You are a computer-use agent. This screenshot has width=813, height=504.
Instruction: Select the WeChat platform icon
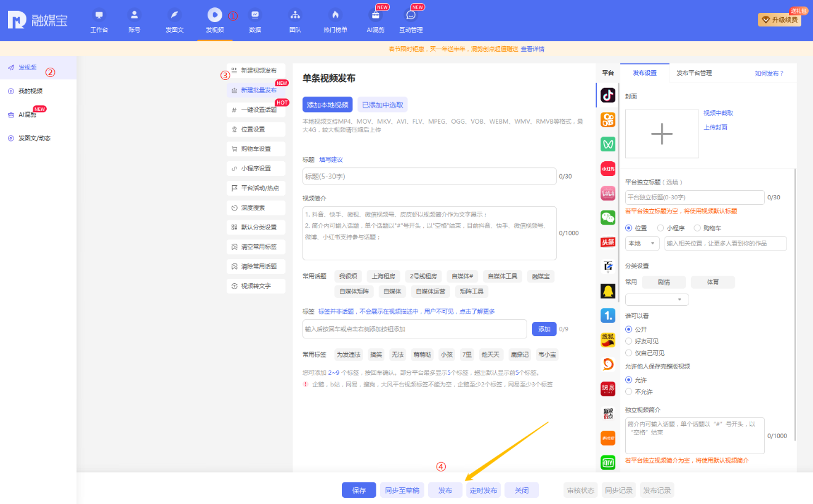(x=608, y=217)
